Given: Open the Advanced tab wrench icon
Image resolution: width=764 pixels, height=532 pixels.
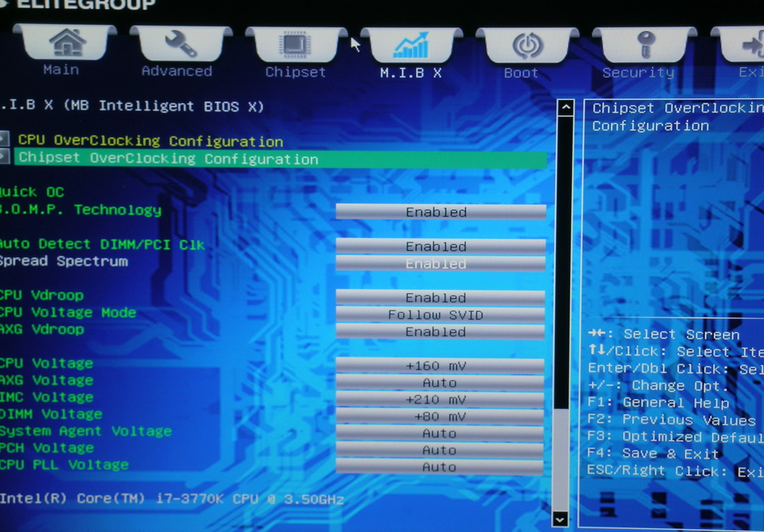Looking at the screenshot, I should click(180, 44).
